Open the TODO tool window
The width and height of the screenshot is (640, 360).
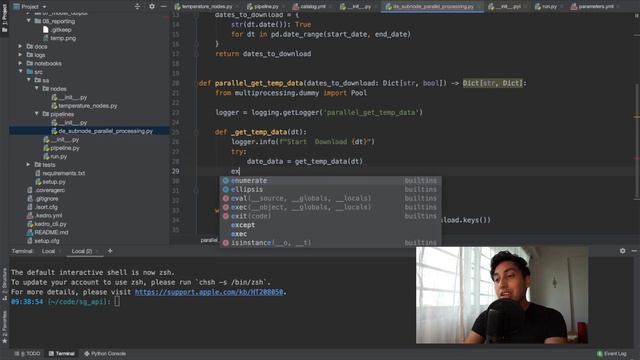tap(27, 353)
